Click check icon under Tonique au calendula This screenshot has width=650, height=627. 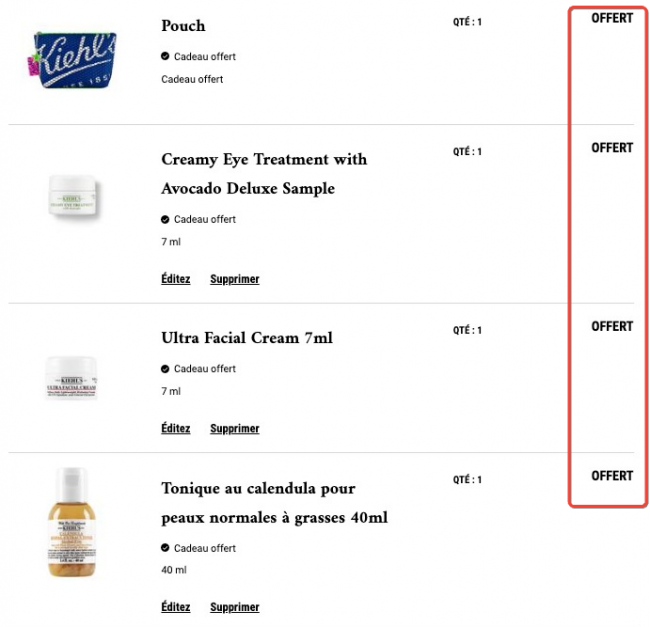(165, 548)
